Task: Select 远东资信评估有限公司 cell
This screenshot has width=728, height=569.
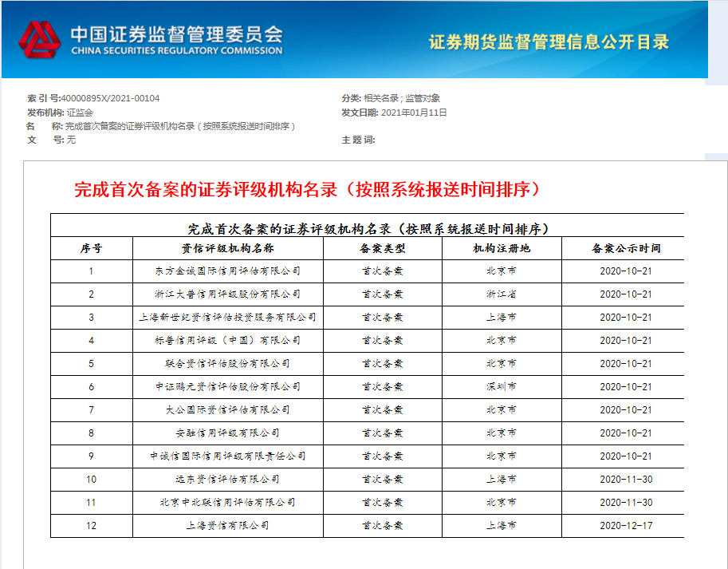Action: point(228,480)
